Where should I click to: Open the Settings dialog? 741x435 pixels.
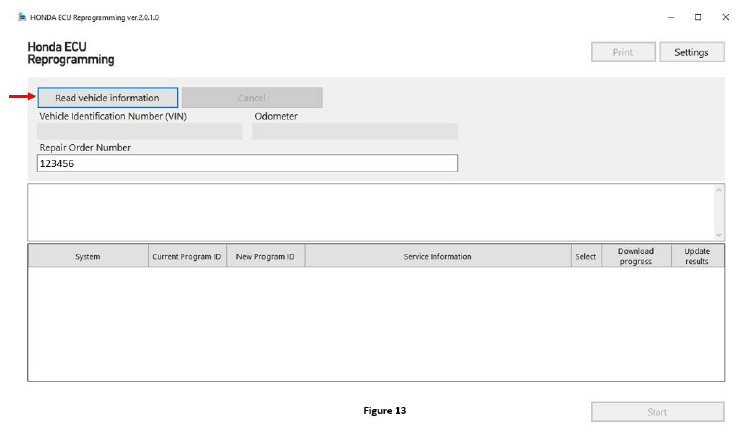pyautogui.click(x=691, y=52)
